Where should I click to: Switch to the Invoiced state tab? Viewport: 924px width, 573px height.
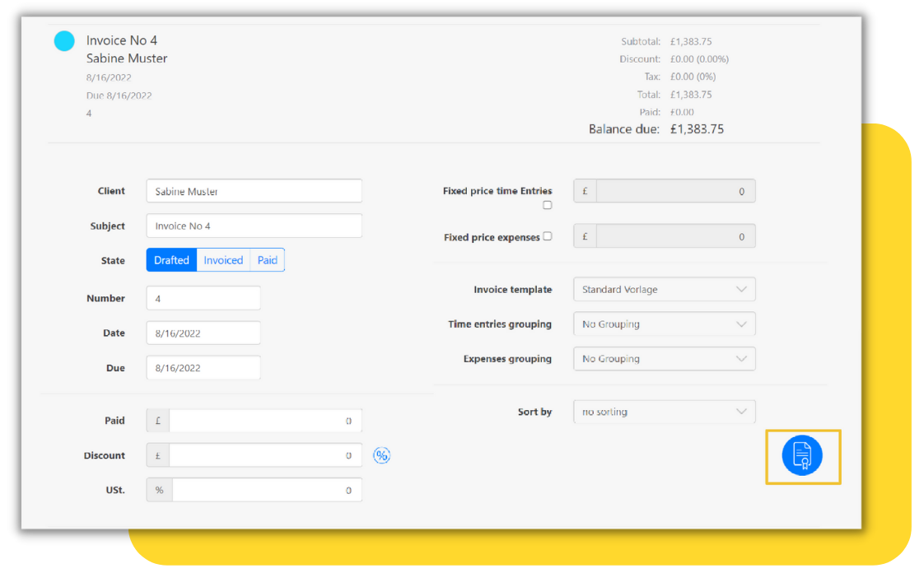click(x=222, y=259)
